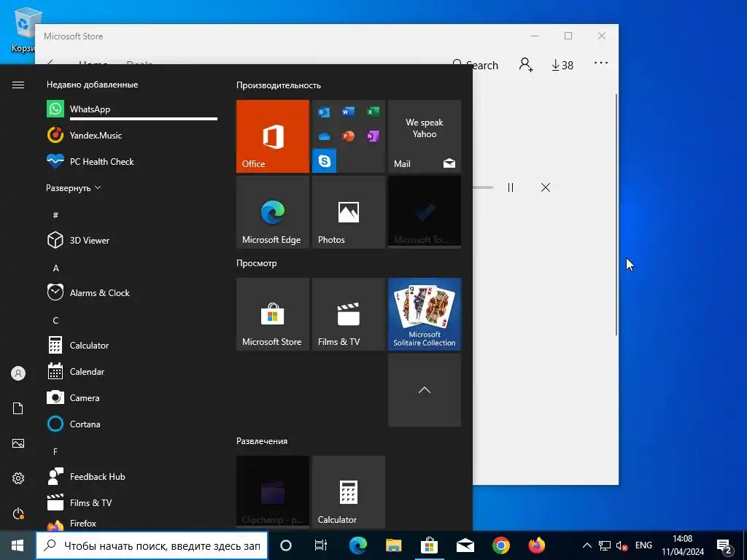Click the Office tile
The width and height of the screenshot is (747, 560).
click(273, 136)
